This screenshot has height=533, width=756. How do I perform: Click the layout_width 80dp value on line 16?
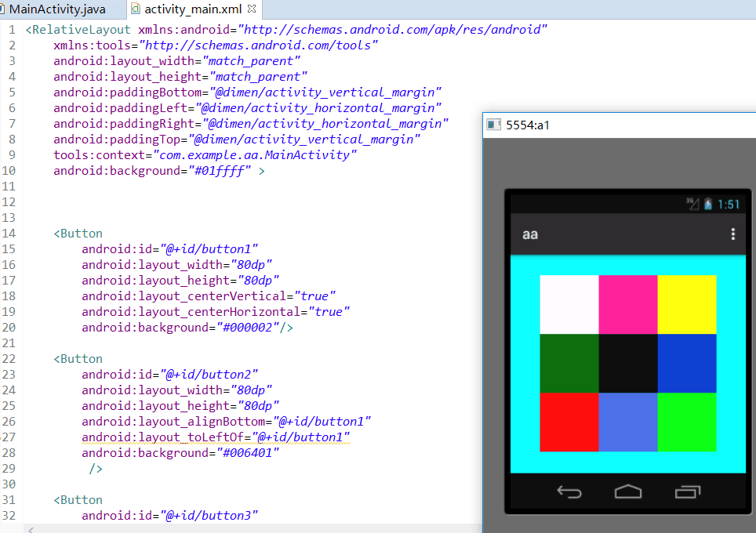(x=251, y=265)
